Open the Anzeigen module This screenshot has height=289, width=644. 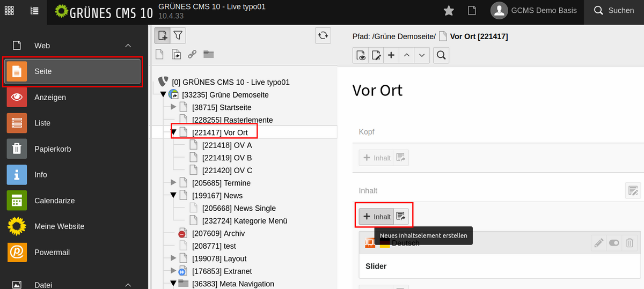click(73, 97)
